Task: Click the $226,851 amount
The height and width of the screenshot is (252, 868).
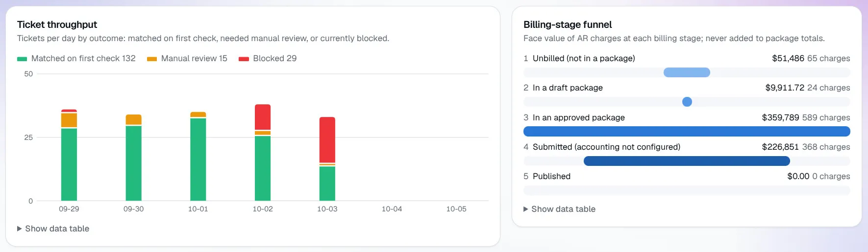Action: [x=780, y=147]
